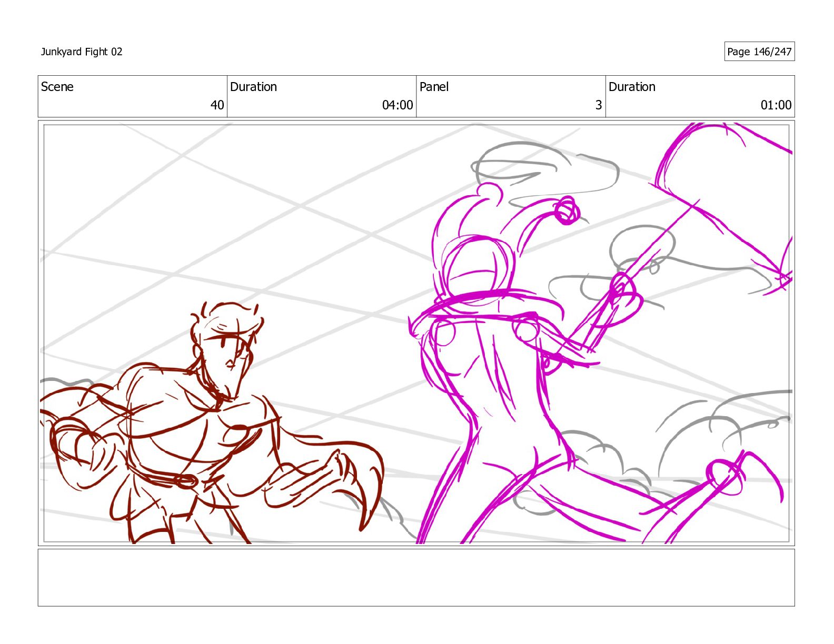Click the storyboard panel sketch thumbnail
This screenshot has width=834, height=644.
point(416,333)
